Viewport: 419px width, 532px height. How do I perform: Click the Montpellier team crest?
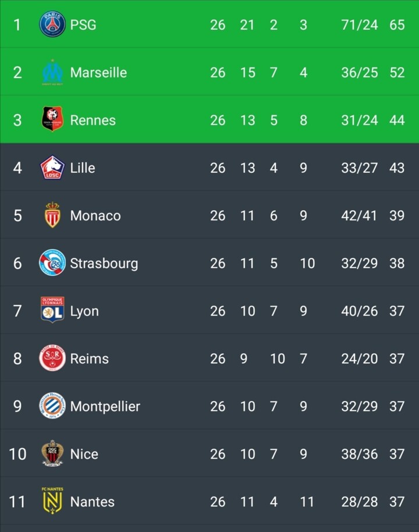click(52, 406)
